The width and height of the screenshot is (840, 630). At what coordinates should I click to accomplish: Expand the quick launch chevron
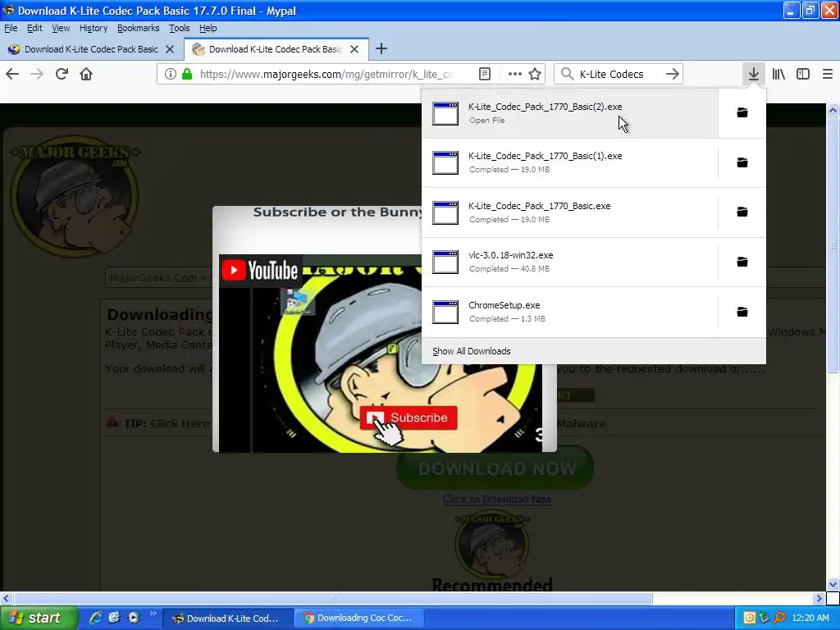coord(153,614)
